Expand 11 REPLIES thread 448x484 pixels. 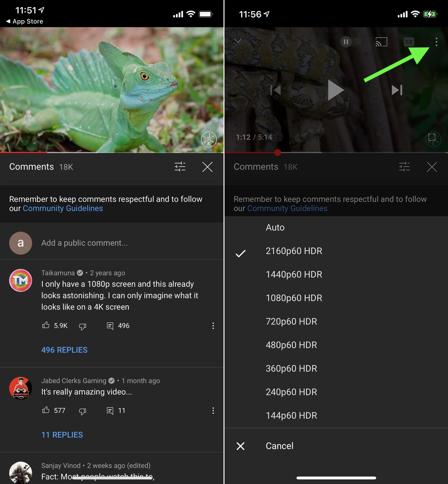point(62,435)
